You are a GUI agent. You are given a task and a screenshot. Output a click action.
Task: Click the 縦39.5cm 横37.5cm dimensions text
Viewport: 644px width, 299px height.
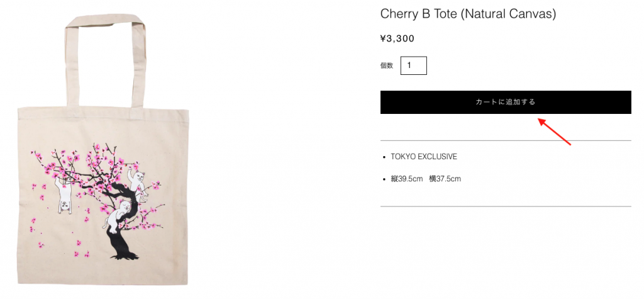(x=426, y=179)
